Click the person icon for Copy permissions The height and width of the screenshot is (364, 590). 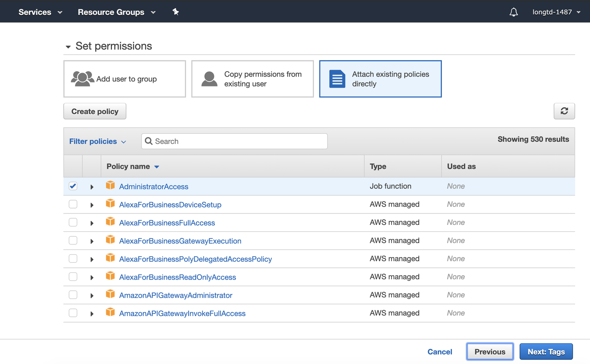point(209,79)
